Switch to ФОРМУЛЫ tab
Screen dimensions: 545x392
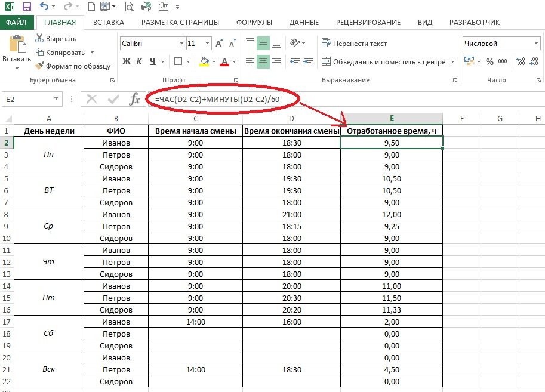click(254, 23)
